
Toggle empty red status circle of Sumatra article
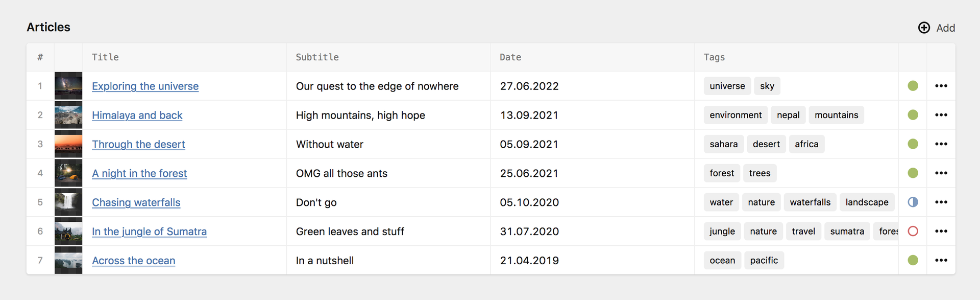913,232
